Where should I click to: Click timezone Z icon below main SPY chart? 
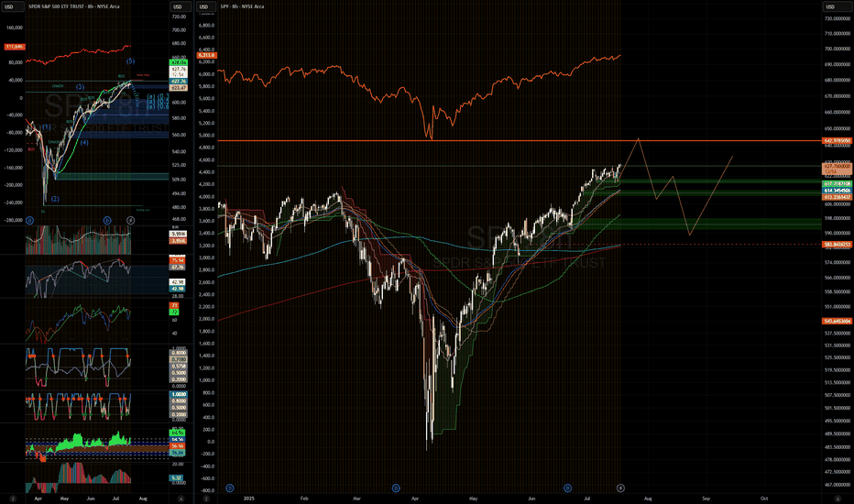point(206,499)
